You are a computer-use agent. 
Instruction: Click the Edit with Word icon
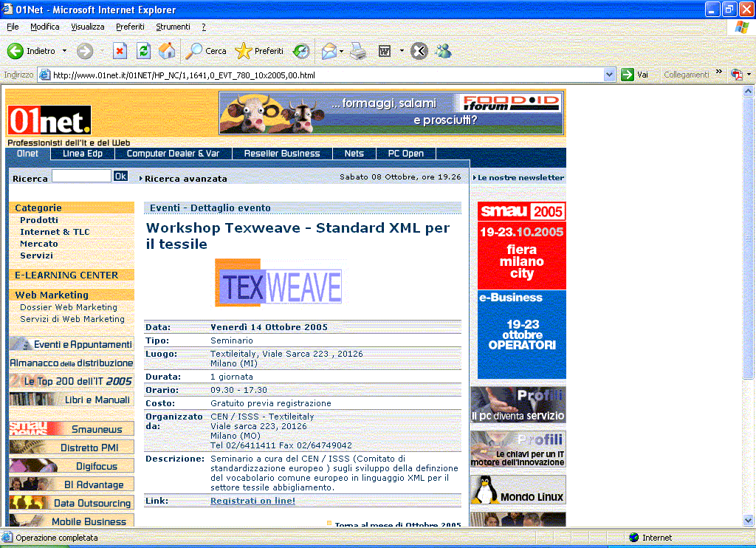point(384,51)
